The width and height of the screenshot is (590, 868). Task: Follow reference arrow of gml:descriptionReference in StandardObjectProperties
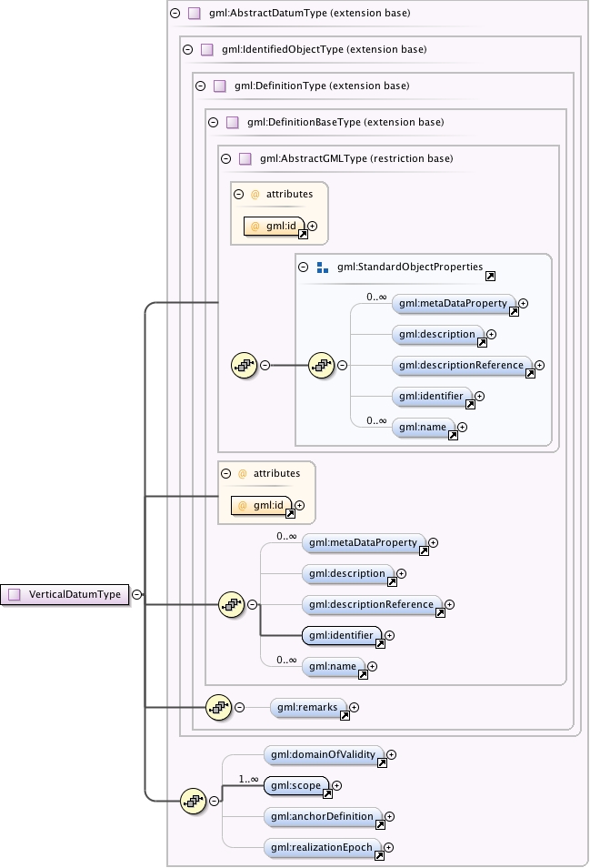coord(530,373)
